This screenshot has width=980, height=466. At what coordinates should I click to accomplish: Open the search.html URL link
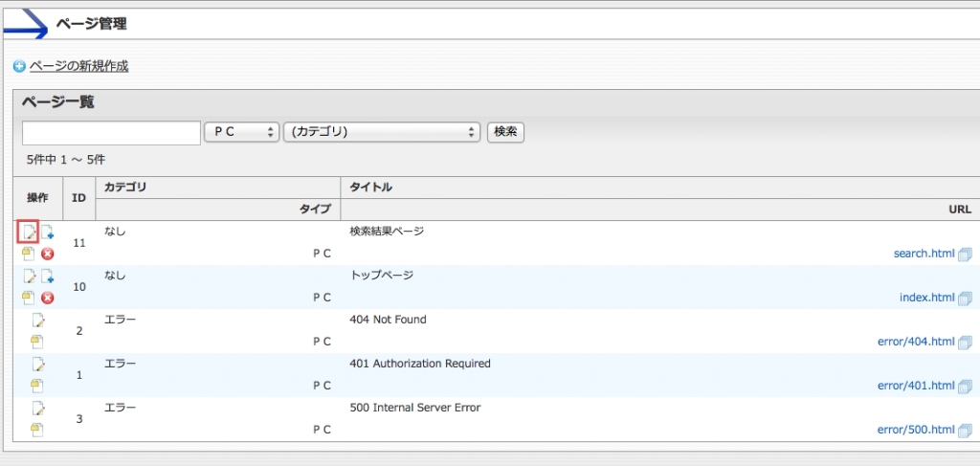point(924,254)
